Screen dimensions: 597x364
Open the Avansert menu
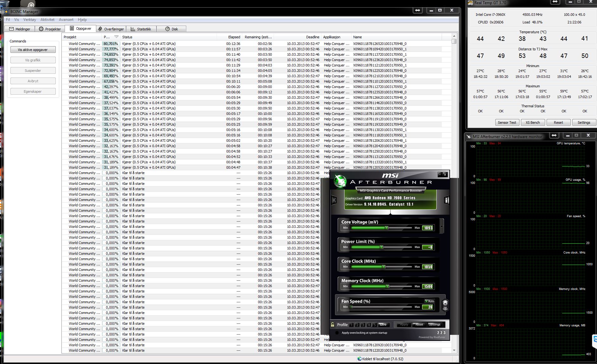point(66,20)
